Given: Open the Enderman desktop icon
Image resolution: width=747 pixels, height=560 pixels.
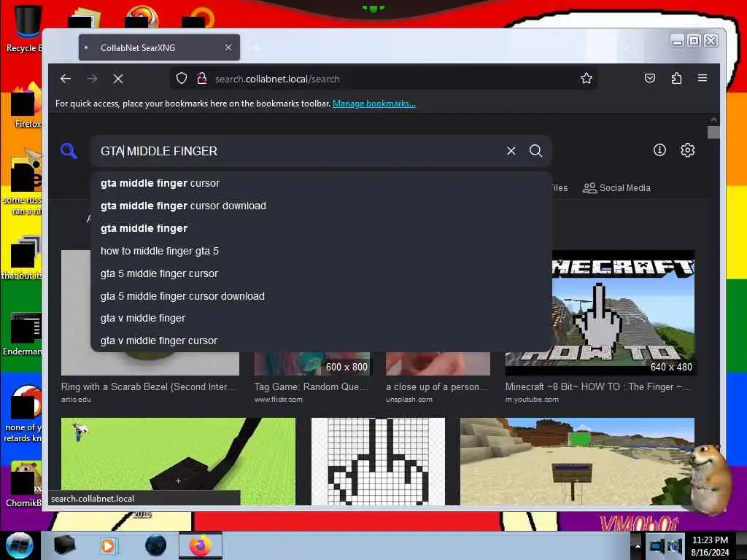Looking at the screenshot, I should click(x=23, y=334).
